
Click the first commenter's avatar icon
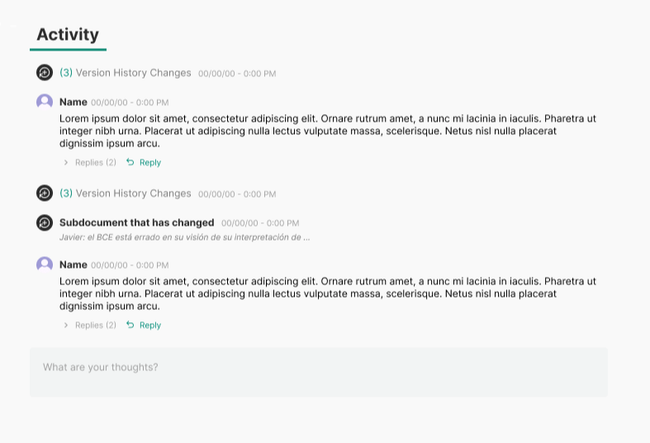(44, 102)
